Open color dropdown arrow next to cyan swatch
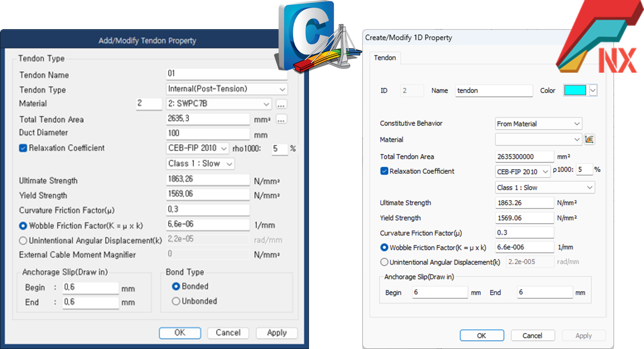Screen dimensions: 644x349 click(x=593, y=90)
